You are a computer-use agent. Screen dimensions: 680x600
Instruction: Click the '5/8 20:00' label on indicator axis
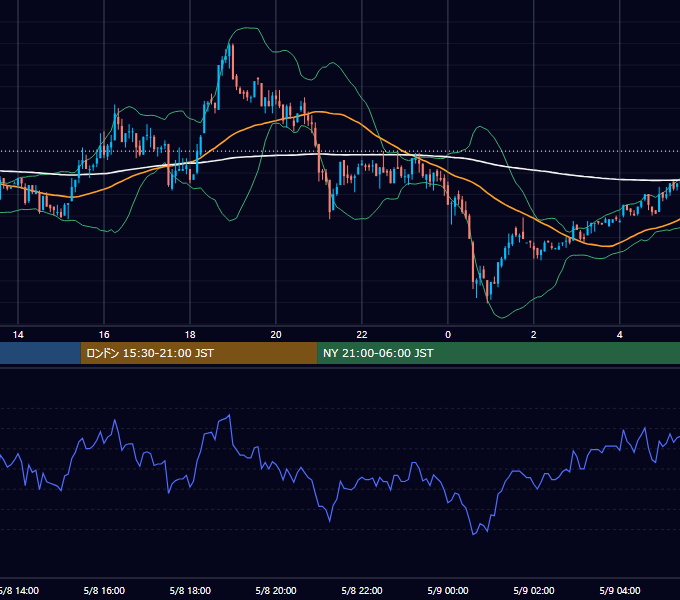[276, 591]
